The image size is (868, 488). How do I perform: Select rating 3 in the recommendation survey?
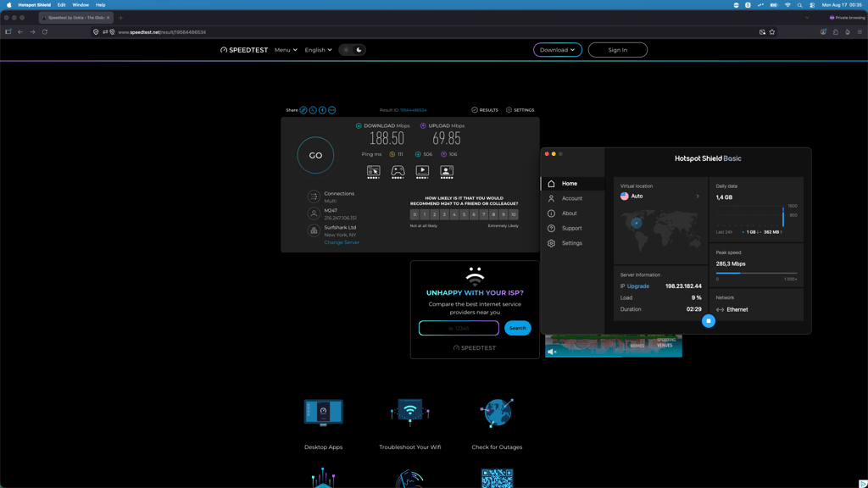click(444, 214)
